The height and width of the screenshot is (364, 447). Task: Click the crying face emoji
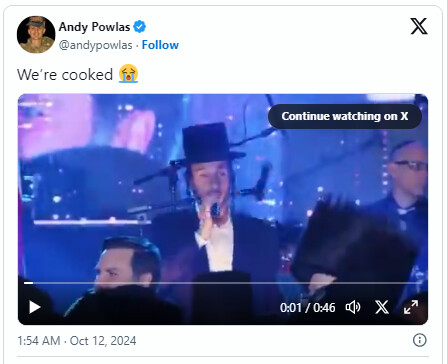[x=128, y=74]
